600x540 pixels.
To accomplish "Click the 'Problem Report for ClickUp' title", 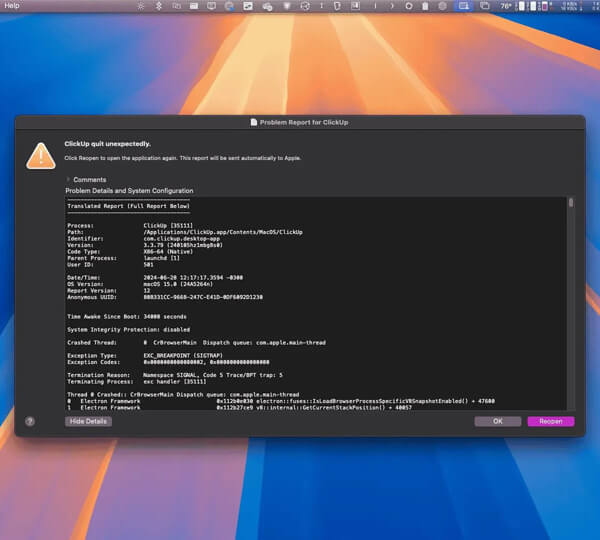I will pyautogui.click(x=304, y=122).
